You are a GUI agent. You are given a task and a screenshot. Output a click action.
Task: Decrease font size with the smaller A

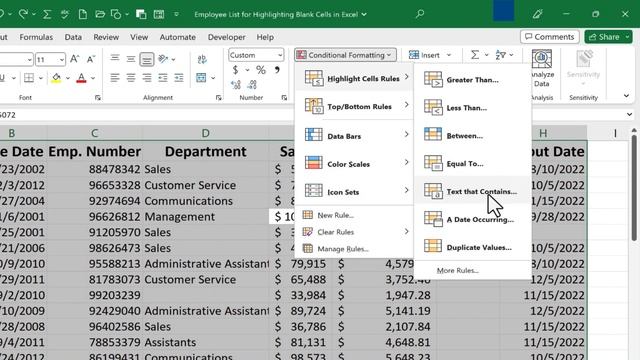coord(91,59)
